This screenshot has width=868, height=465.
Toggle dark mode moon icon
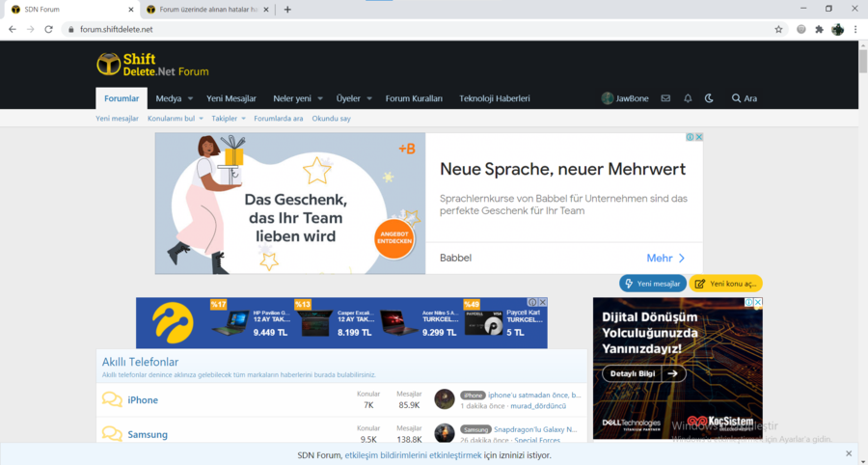pos(709,98)
